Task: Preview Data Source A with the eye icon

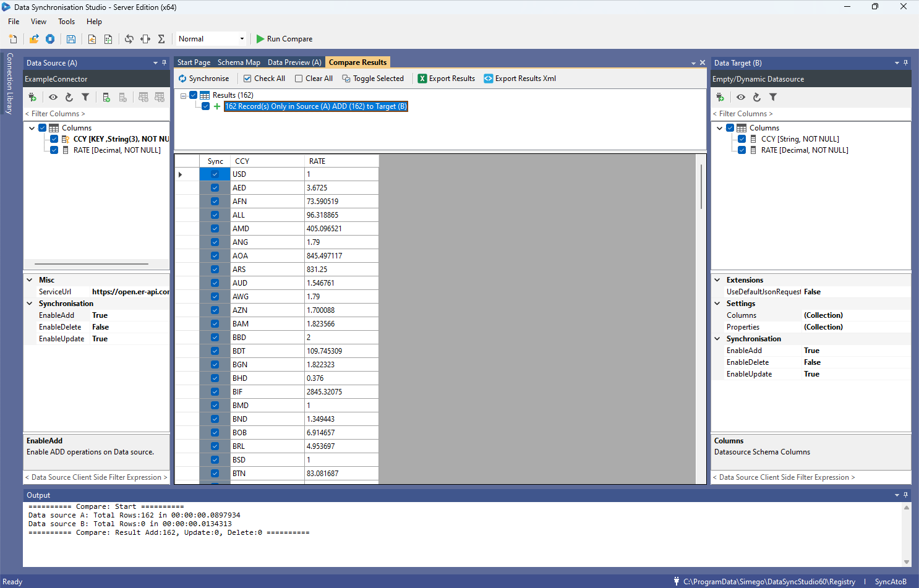Action: (53, 97)
